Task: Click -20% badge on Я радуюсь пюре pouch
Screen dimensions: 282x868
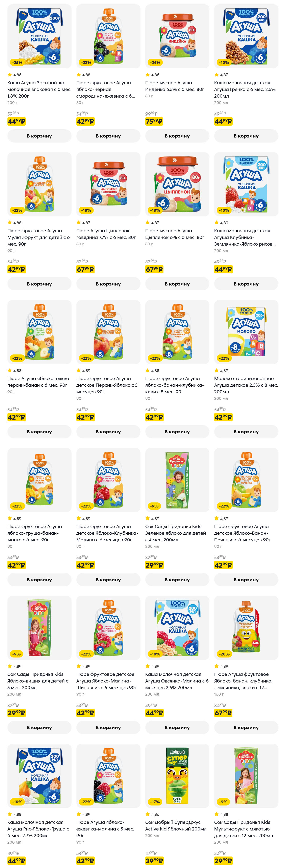Action: pos(224,654)
